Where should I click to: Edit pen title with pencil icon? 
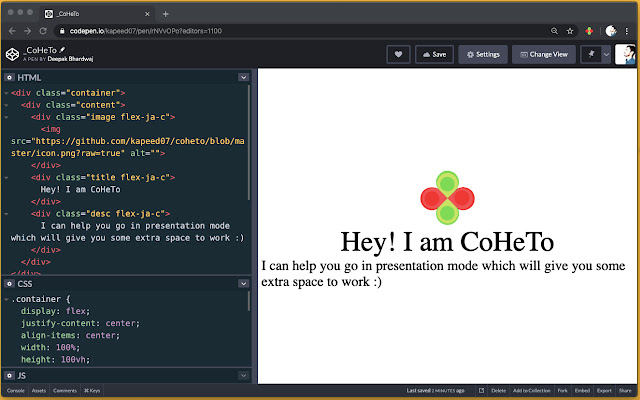(62, 48)
